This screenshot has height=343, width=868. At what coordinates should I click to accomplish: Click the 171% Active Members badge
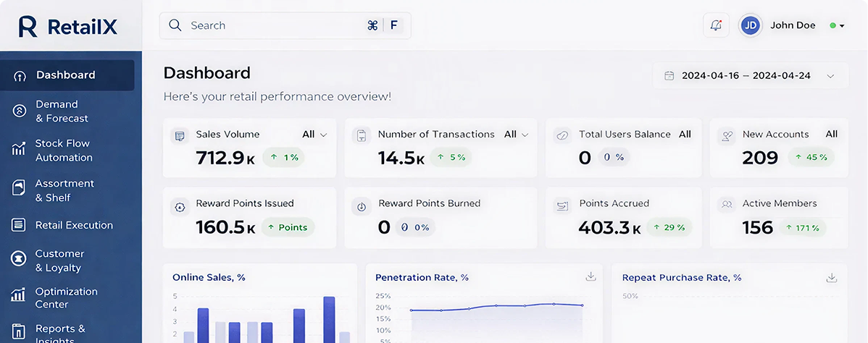click(803, 228)
